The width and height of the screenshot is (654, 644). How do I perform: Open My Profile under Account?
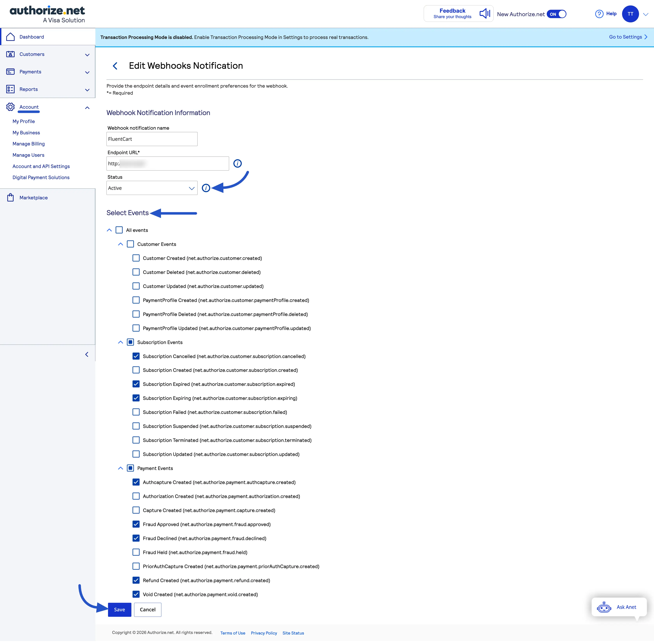23,121
